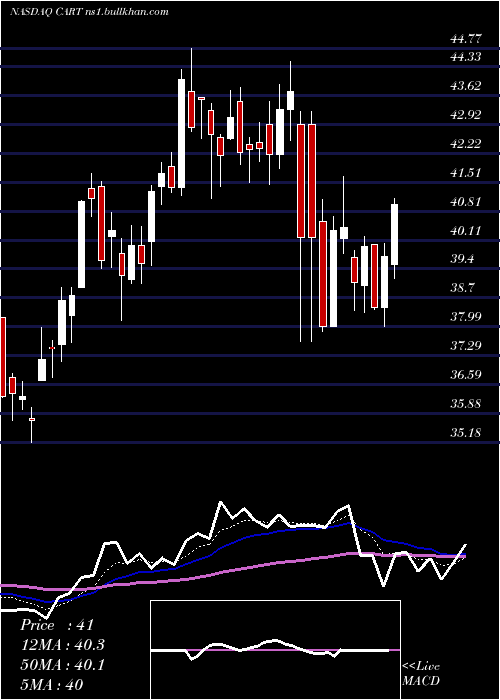Click inside the MACD inset chart
Viewport: 500px width, 700px height.
pos(275,650)
